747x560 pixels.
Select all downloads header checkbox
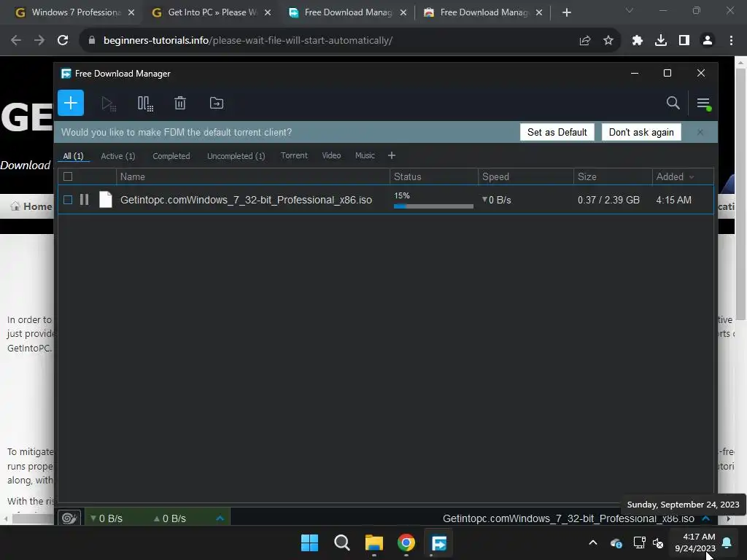[68, 176]
